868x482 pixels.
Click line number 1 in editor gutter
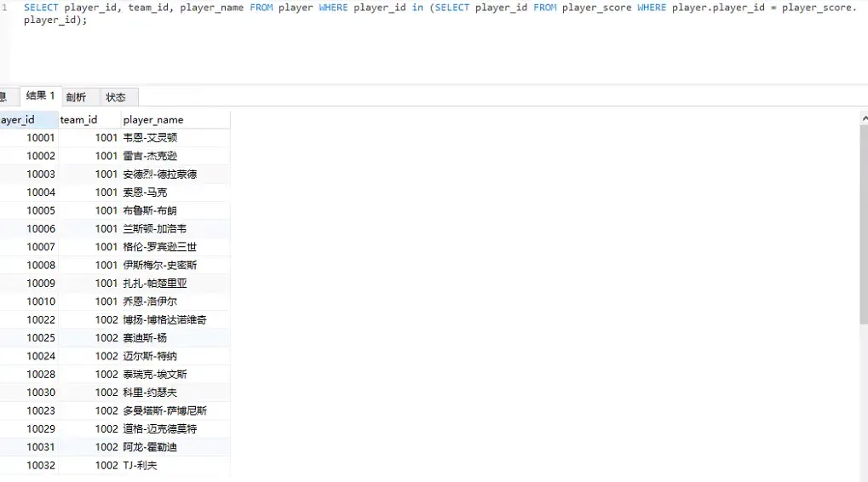point(4,8)
